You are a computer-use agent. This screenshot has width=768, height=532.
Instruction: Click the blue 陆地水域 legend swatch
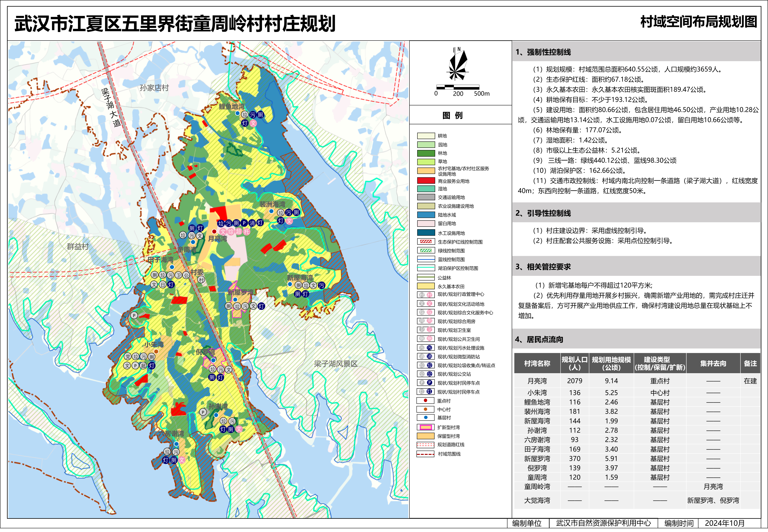point(426,215)
